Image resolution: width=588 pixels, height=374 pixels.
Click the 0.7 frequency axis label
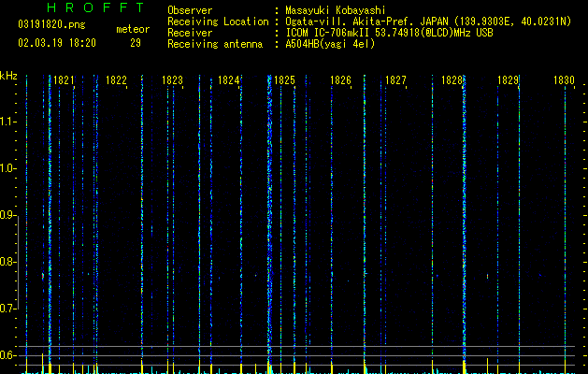point(7,309)
